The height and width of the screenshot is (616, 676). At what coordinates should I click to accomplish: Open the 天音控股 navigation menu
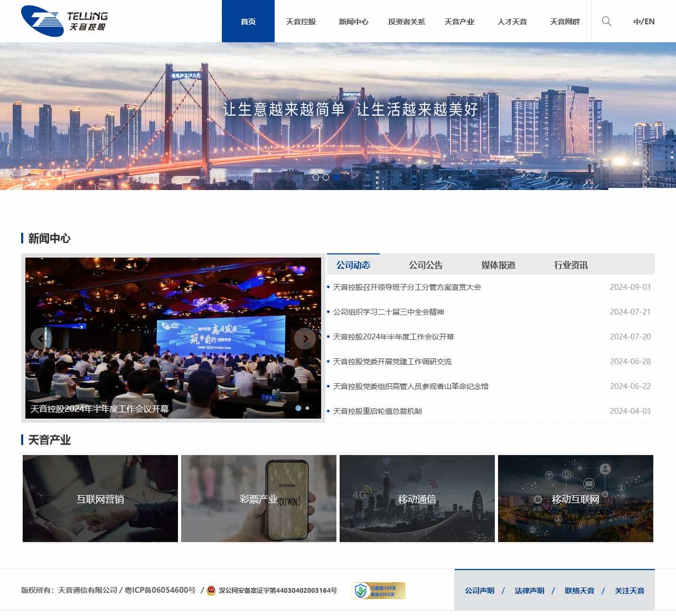coord(301,21)
